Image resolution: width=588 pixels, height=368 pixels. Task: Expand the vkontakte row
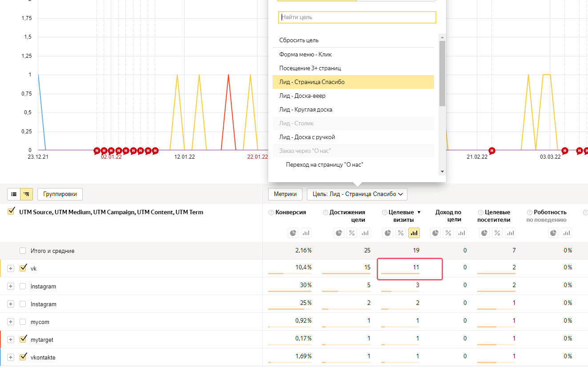[x=11, y=357]
